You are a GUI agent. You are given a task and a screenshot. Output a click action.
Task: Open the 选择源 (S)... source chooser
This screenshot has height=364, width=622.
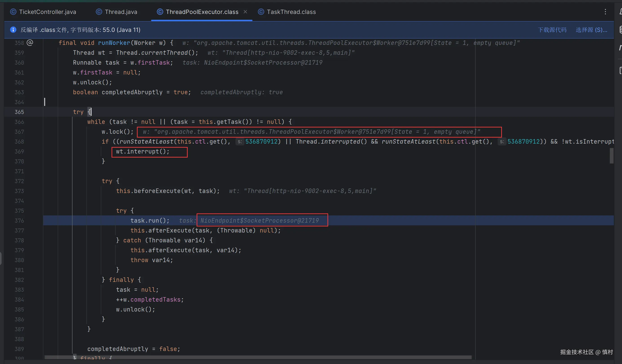591,30
